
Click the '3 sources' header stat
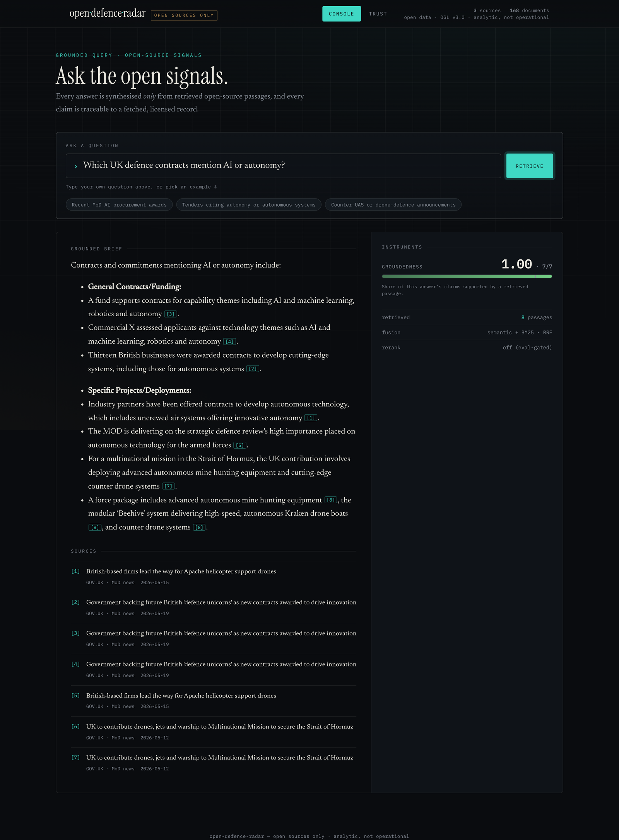click(487, 10)
